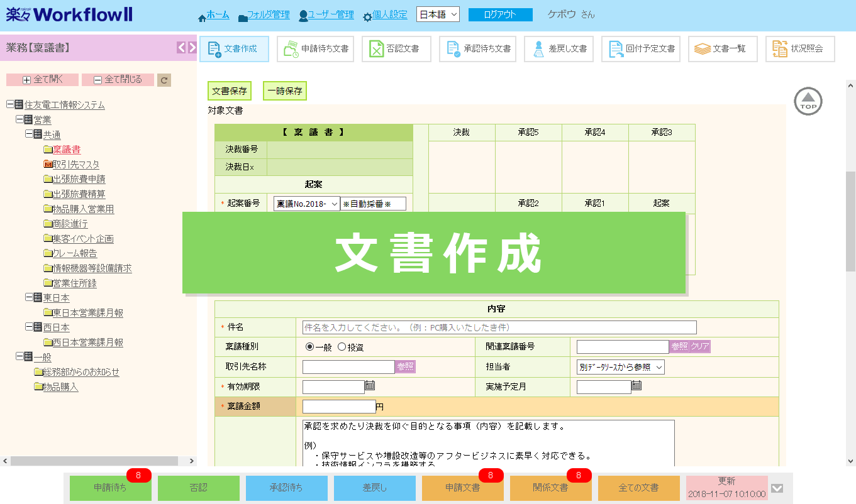Select 集客イベント企画 folder
This screenshot has height=504, width=856.
(83, 239)
